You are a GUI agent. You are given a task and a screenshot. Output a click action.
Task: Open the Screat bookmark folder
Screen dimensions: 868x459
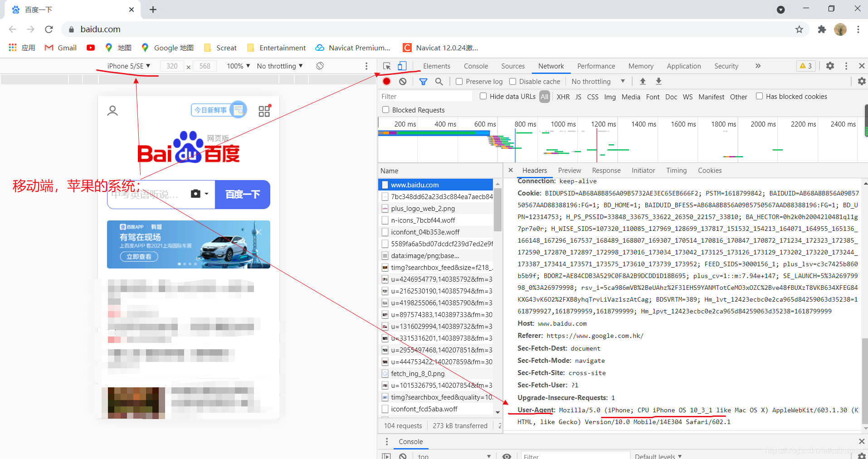220,48
